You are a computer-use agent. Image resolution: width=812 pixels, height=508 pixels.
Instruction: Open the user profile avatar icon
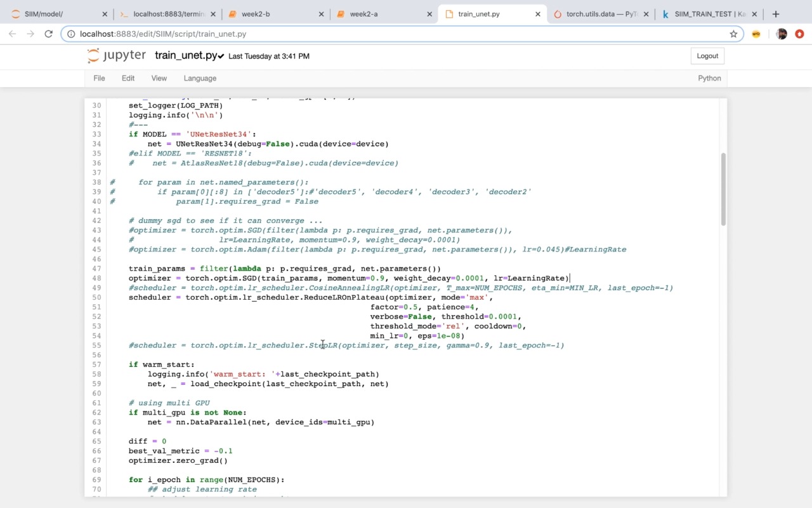click(781, 34)
